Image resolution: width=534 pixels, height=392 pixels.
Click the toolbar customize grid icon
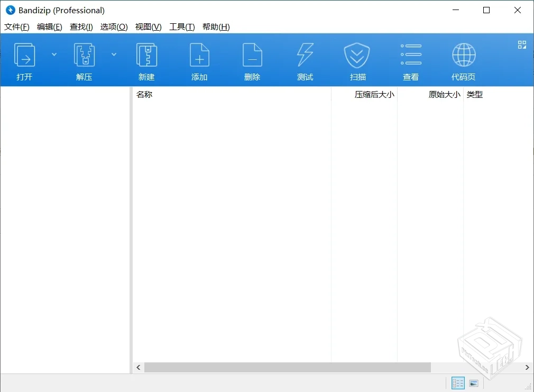(522, 45)
